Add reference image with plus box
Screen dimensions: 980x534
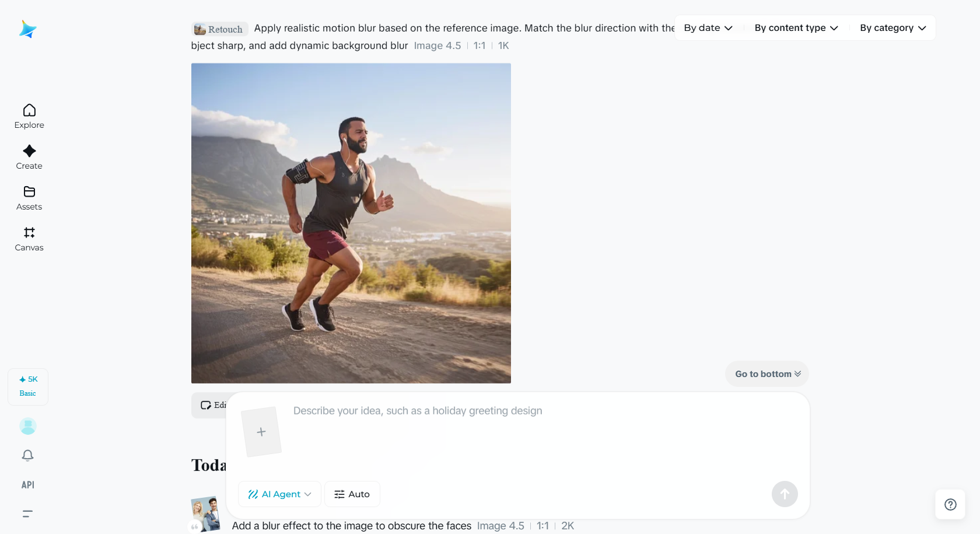tap(261, 432)
